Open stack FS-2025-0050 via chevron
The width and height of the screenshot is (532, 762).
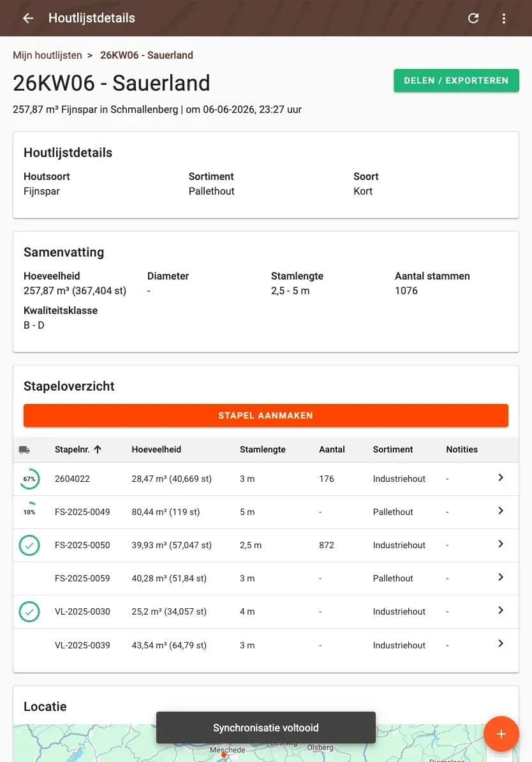(501, 544)
